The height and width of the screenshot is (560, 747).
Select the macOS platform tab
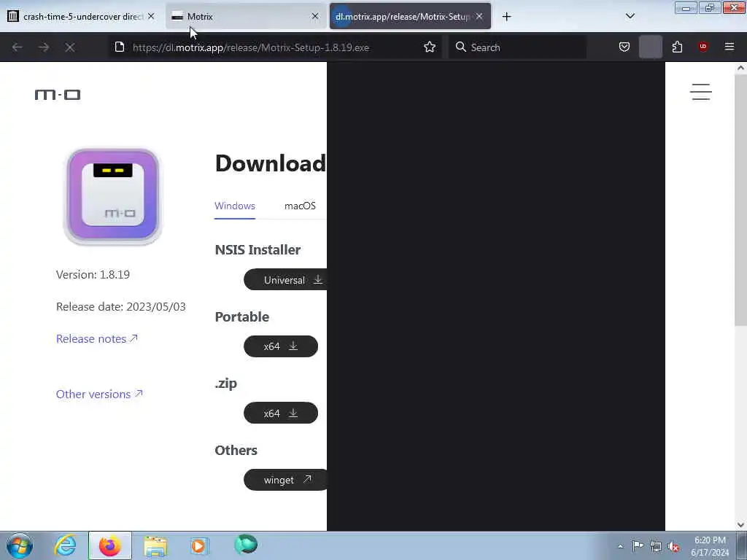[300, 206]
